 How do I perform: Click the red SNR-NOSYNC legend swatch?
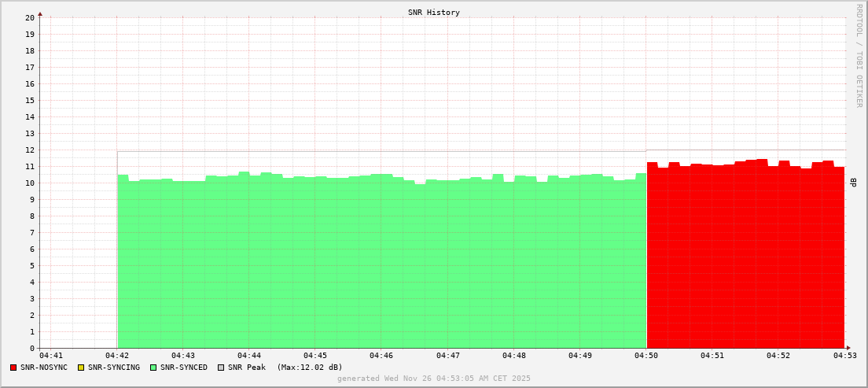(x=13, y=368)
